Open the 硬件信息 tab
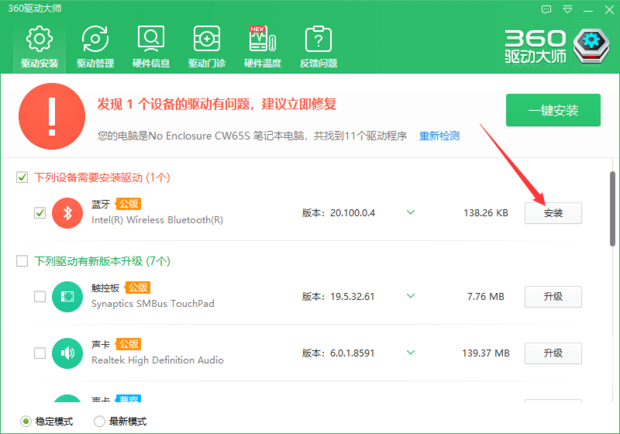This screenshot has height=434, width=620. [x=151, y=47]
